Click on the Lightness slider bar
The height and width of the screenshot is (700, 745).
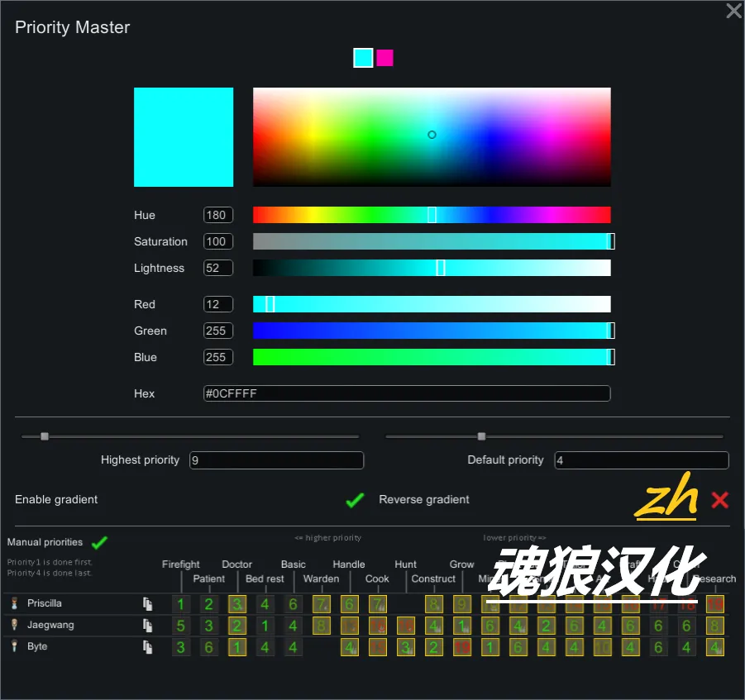432,268
